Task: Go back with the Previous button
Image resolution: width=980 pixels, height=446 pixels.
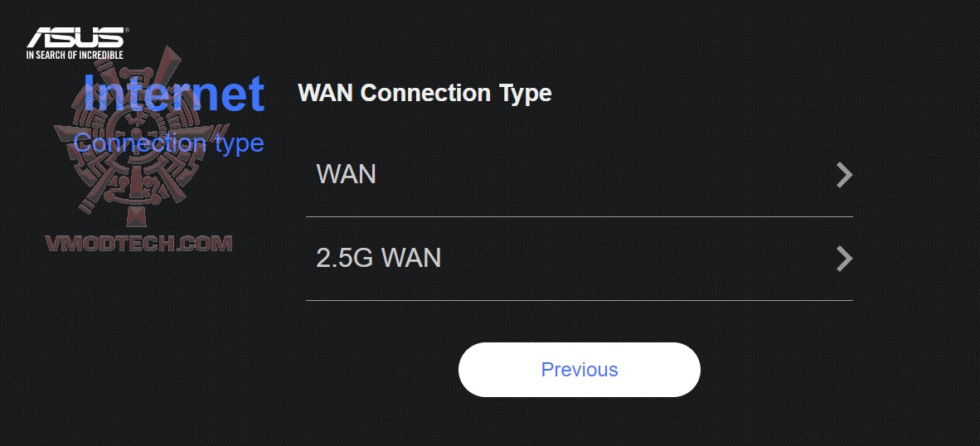Action: coord(579,370)
